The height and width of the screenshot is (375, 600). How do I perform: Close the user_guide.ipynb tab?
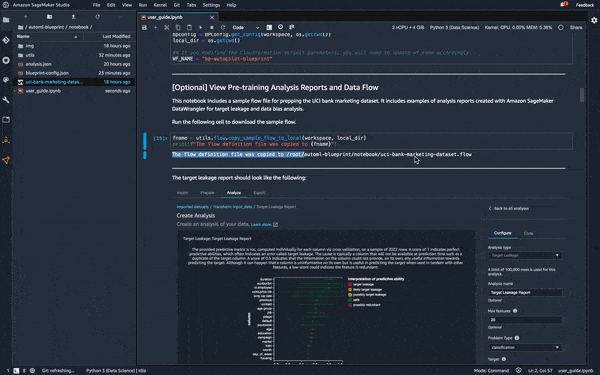click(212, 17)
